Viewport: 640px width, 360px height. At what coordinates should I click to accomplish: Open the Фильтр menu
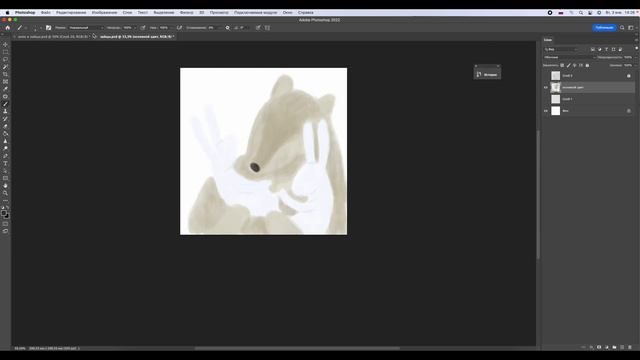pyautogui.click(x=187, y=13)
